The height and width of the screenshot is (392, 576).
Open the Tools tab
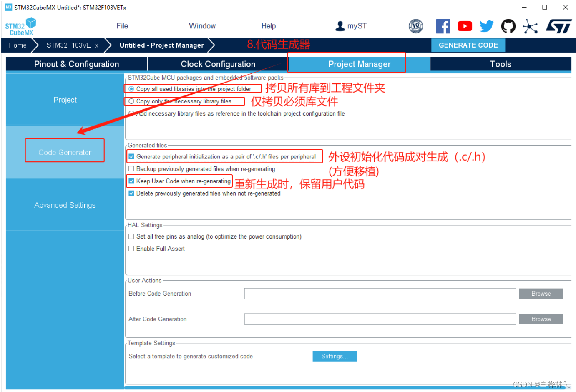501,64
